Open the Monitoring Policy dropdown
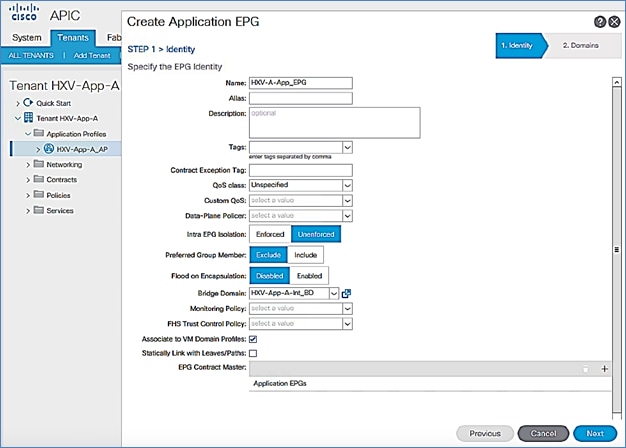The height and width of the screenshot is (448, 626). [347, 308]
